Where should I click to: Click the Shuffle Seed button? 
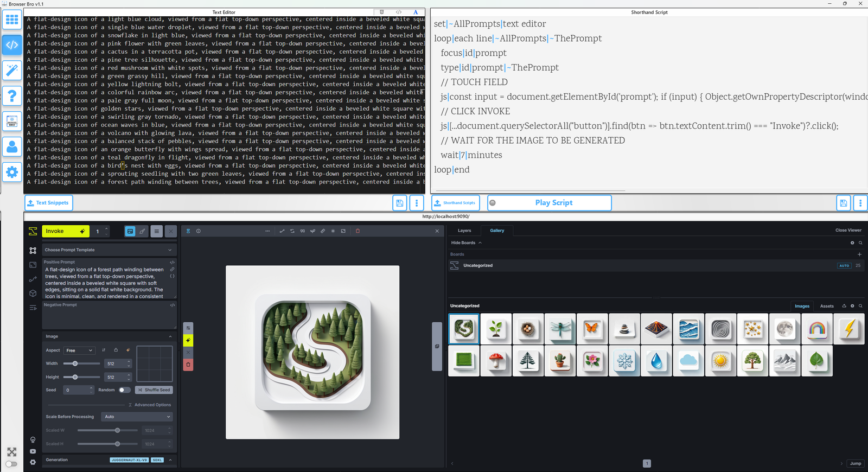(154, 390)
